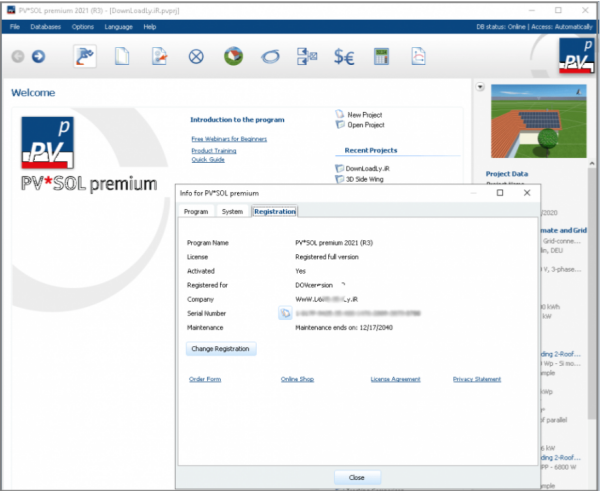The width and height of the screenshot is (600, 491).
Task: Follow the Free Webinars for Beginners link
Action: pyautogui.click(x=229, y=139)
